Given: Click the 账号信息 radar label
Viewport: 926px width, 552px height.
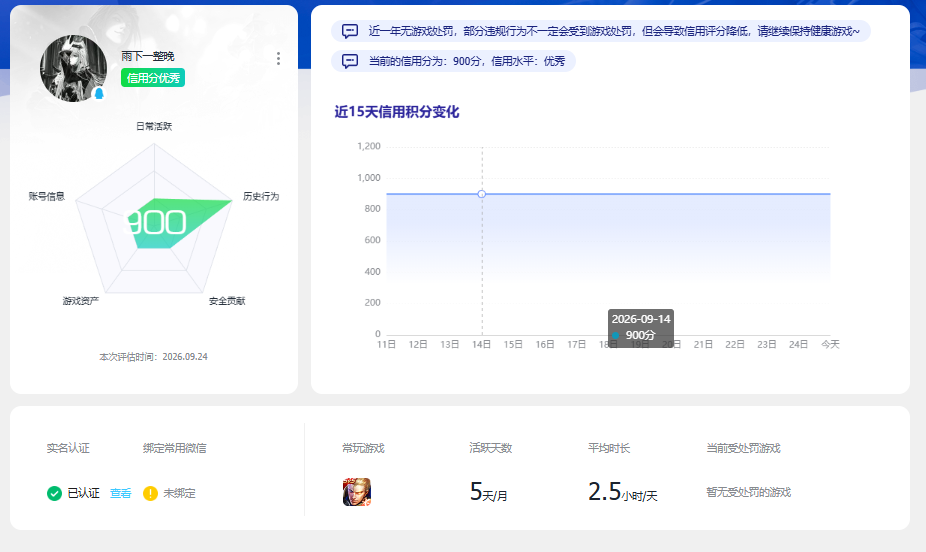Looking at the screenshot, I should (47, 196).
